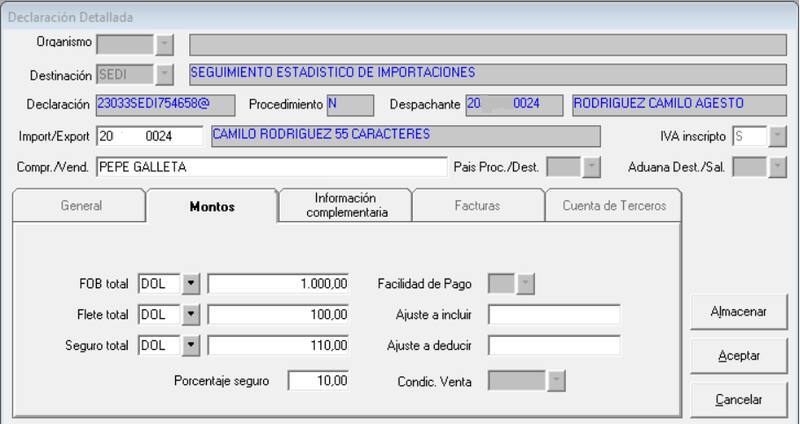The width and height of the screenshot is (800, 424).
Task: Select the Montos tab
Action: click(212, 206)
